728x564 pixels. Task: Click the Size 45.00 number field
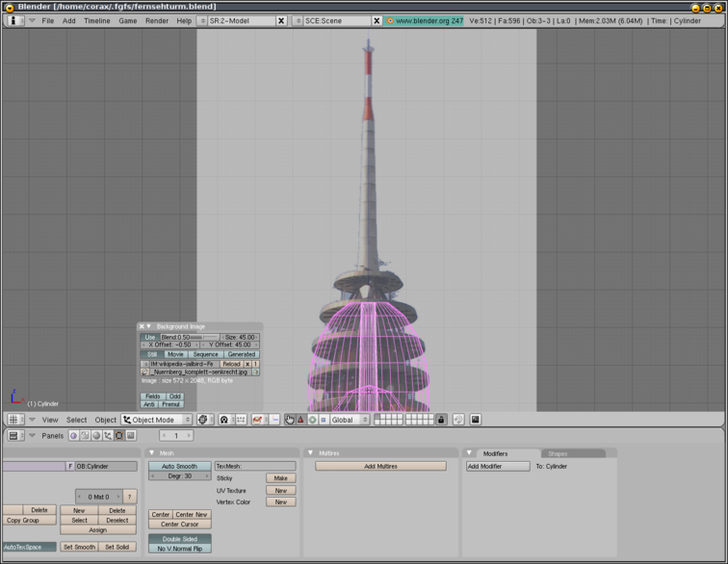(240, 337)
